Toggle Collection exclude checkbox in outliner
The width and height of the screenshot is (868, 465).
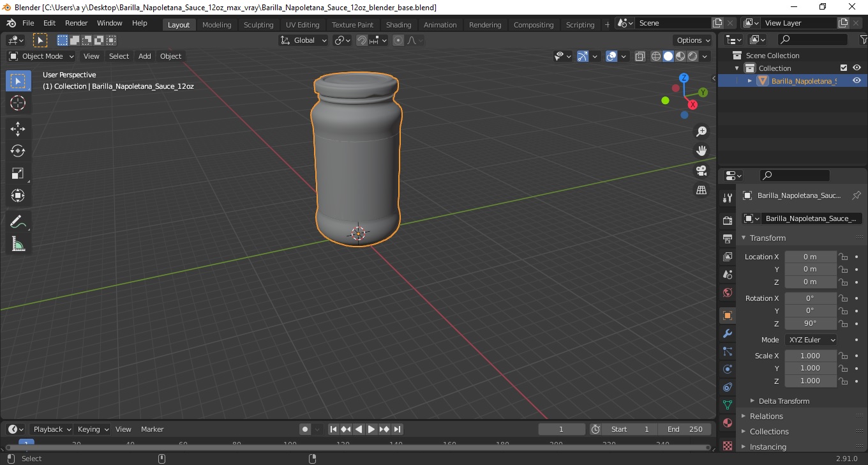844,68
